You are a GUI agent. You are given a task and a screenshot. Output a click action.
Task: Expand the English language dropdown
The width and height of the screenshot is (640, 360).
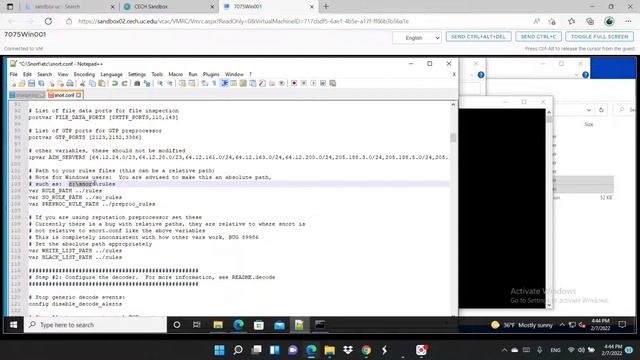coord(417,38)
